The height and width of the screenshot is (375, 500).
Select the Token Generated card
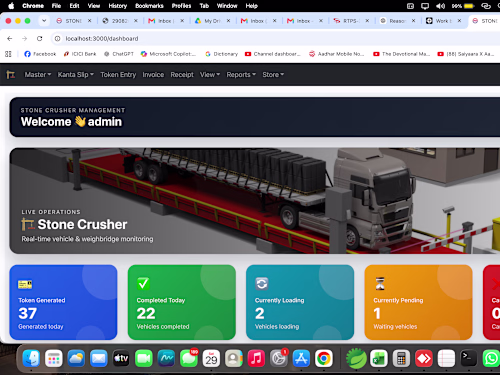(63, 302)
